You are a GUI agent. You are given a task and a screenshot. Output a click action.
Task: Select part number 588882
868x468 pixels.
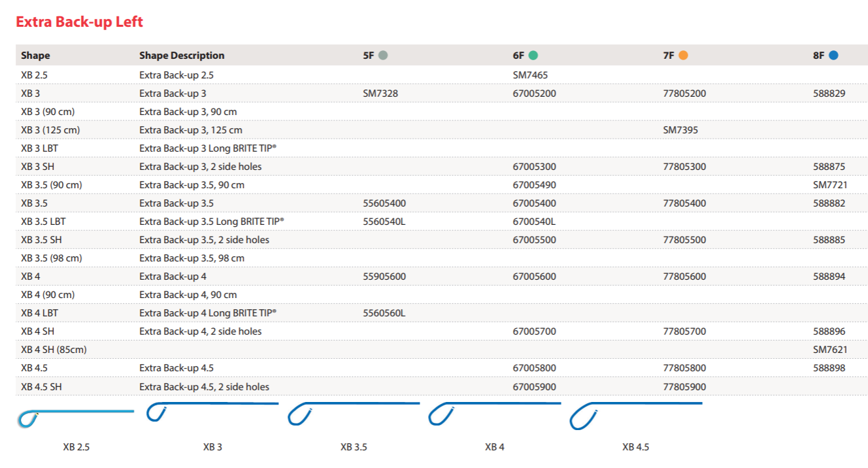click(x=829, y=203)
